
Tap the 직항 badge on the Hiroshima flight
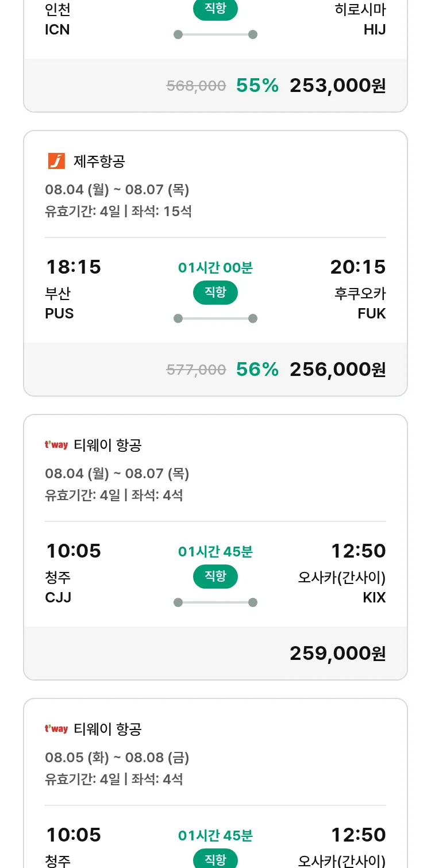pyautogui.click(x=215, y=9)
